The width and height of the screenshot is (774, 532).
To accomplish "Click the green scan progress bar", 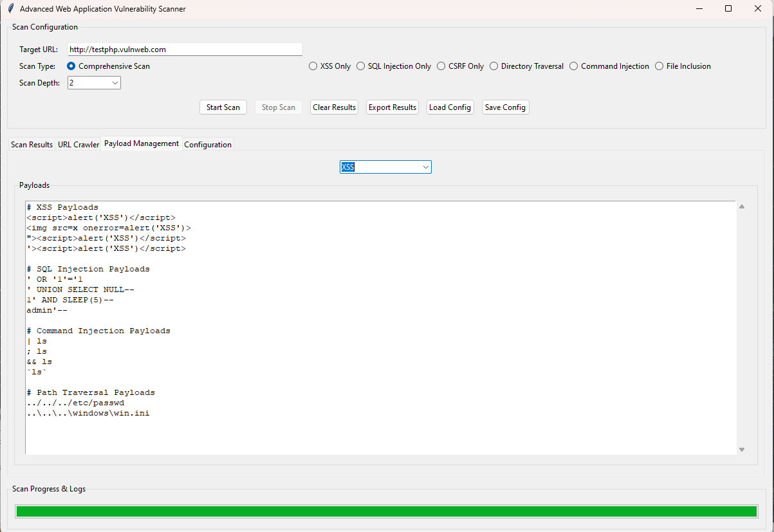I will [x=386, y=511].
